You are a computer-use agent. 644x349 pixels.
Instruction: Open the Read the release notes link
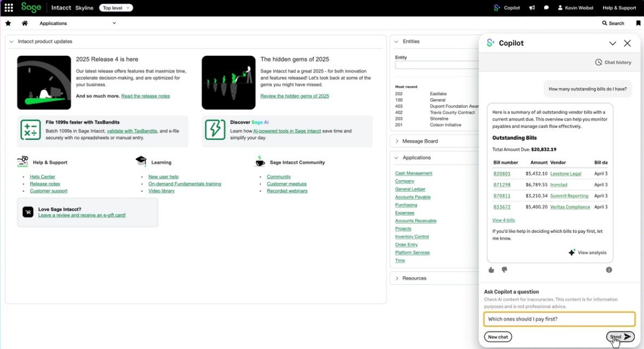[x=146, y=96]
